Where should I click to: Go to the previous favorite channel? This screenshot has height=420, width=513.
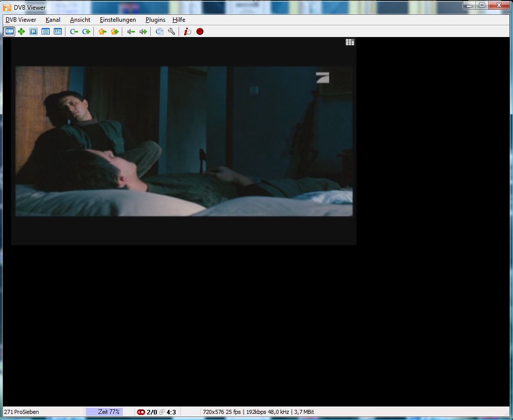tap(102, 31)
